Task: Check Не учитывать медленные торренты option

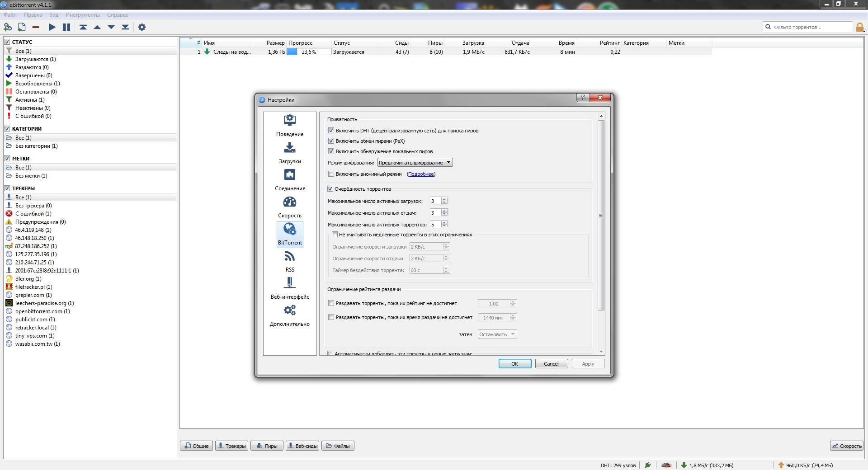Action: tap(335, 235)
